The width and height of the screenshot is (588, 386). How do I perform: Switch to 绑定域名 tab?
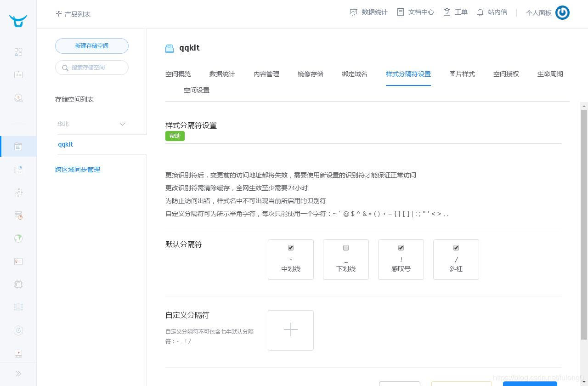(x=355, y=74)
